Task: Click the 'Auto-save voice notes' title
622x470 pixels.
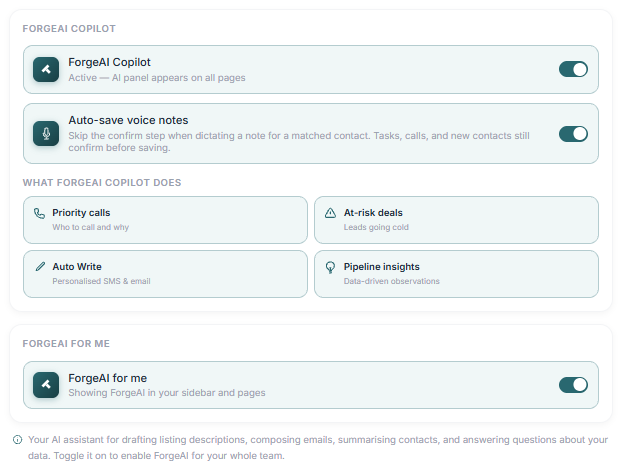Action: pos(128,120)
